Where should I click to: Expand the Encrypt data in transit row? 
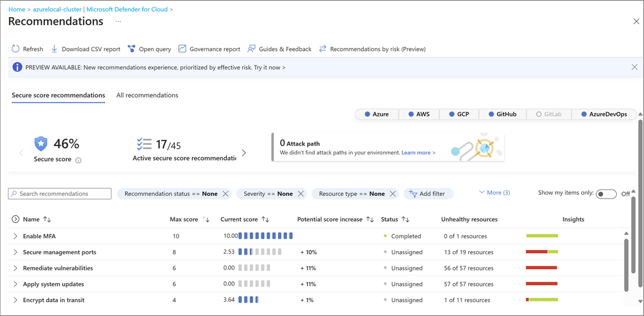[16, 300]
